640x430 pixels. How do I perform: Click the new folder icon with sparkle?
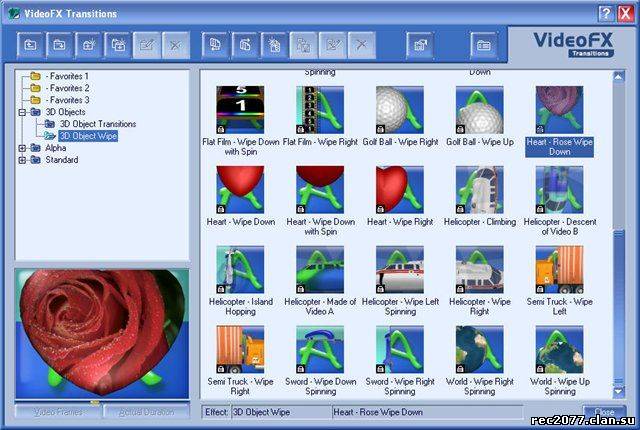(x=89, y=45)
